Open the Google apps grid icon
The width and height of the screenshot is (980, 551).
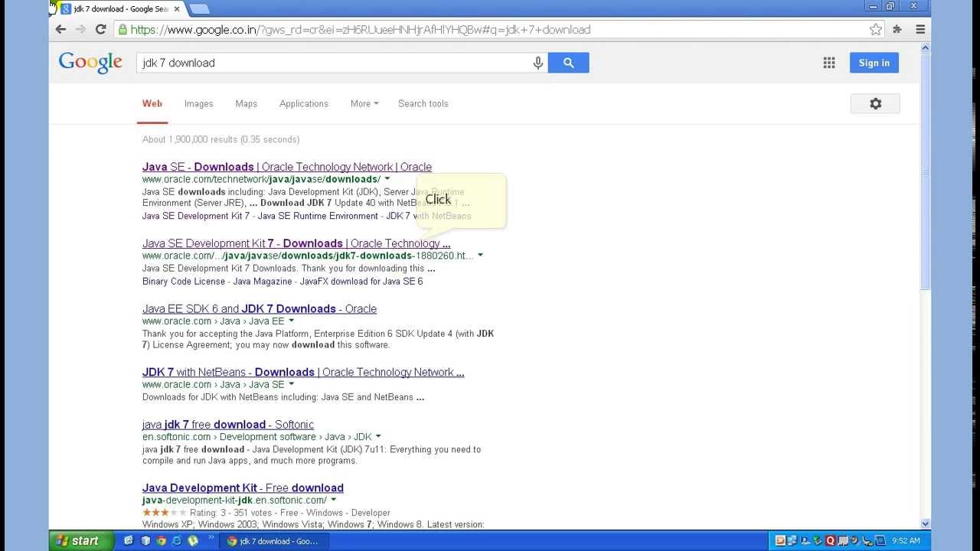coord(829,63)
